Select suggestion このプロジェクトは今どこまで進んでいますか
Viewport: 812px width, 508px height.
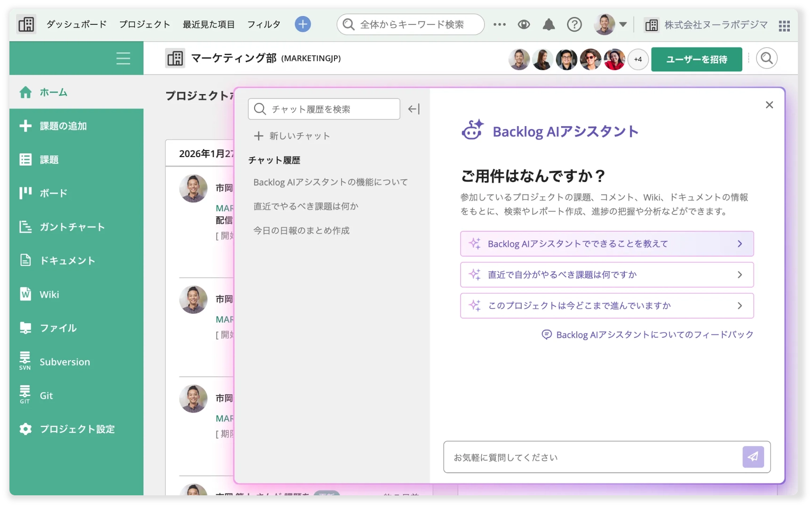[607, 306]
